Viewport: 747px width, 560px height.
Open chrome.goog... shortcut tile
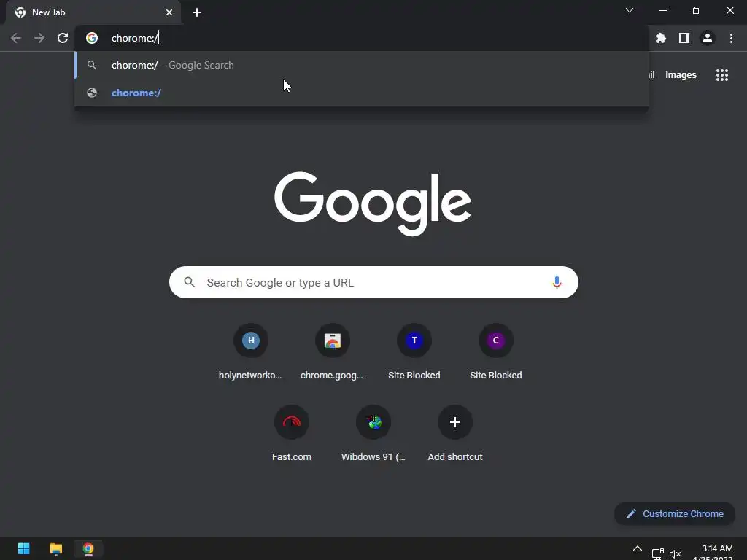pyautogui.click(x=332, y=352)
